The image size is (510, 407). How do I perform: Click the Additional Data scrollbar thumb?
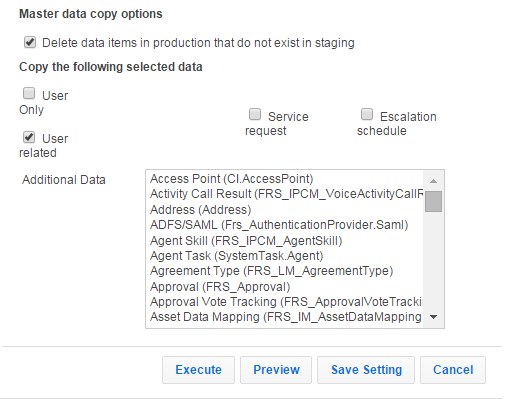click(433, 201)
